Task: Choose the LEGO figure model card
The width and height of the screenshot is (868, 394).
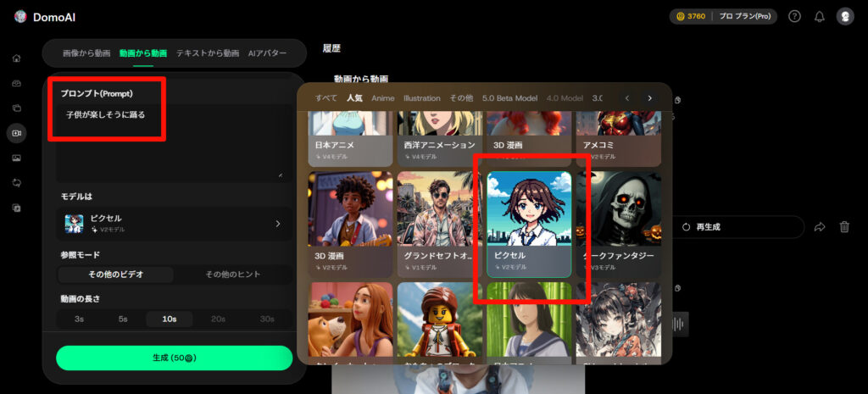Action: (x=440, y=323)
